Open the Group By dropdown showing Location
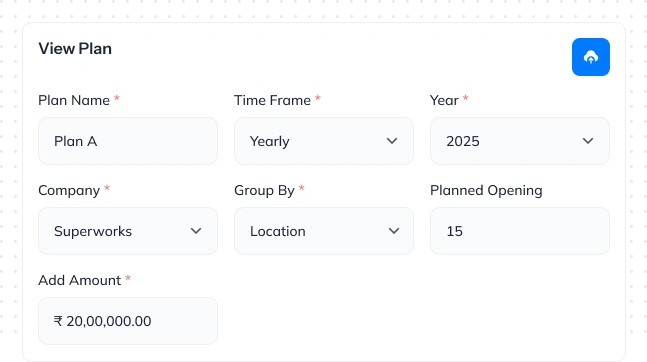 [324, 231]
